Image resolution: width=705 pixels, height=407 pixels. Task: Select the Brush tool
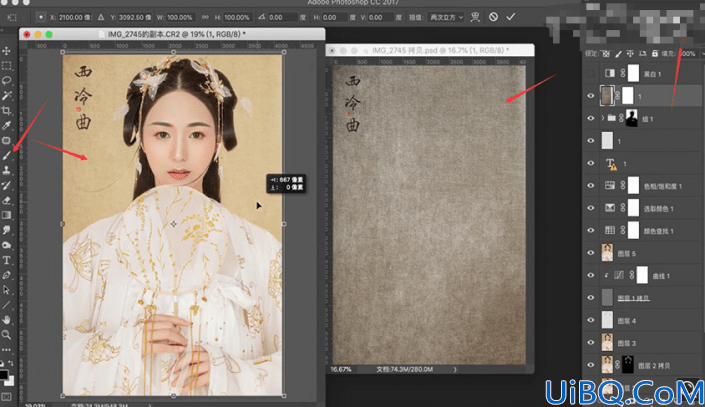6,156
